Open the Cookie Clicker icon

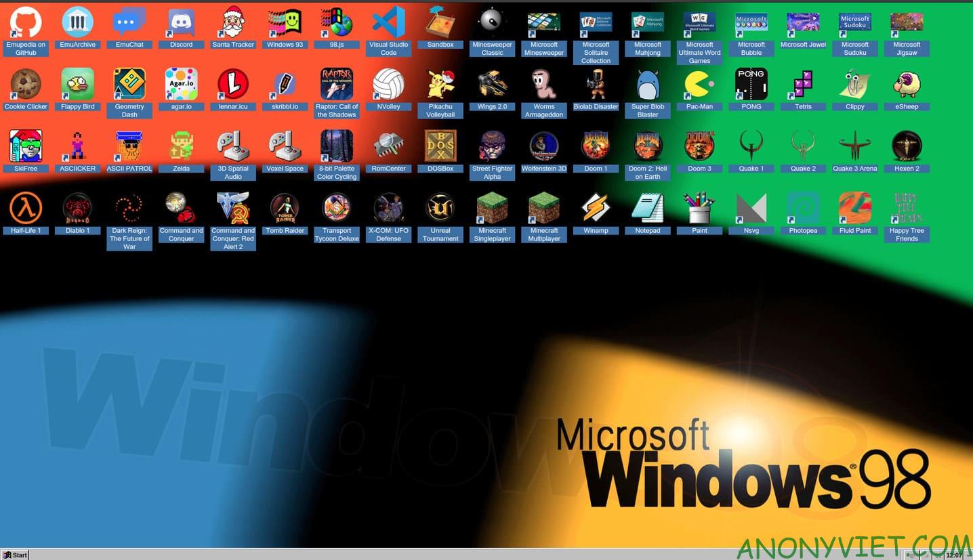click(x=26, y=84)
